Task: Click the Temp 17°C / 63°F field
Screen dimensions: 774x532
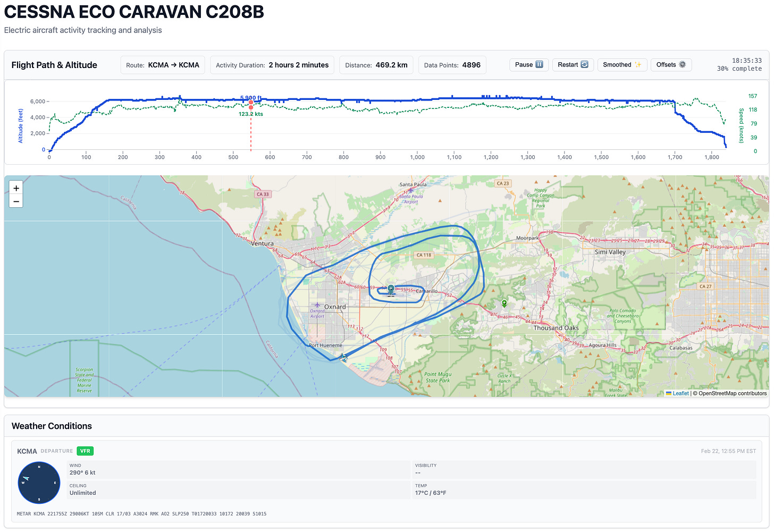Action: click(x=584, y=489)
